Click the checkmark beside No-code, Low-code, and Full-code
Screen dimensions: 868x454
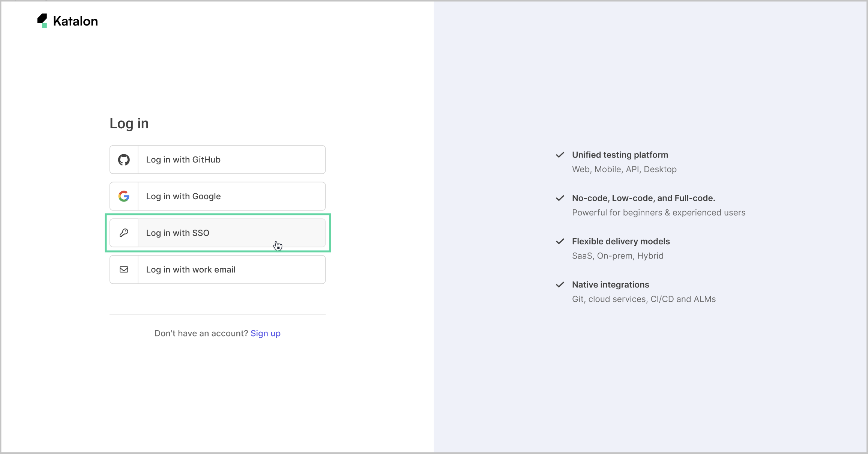(x=560, y=198)
